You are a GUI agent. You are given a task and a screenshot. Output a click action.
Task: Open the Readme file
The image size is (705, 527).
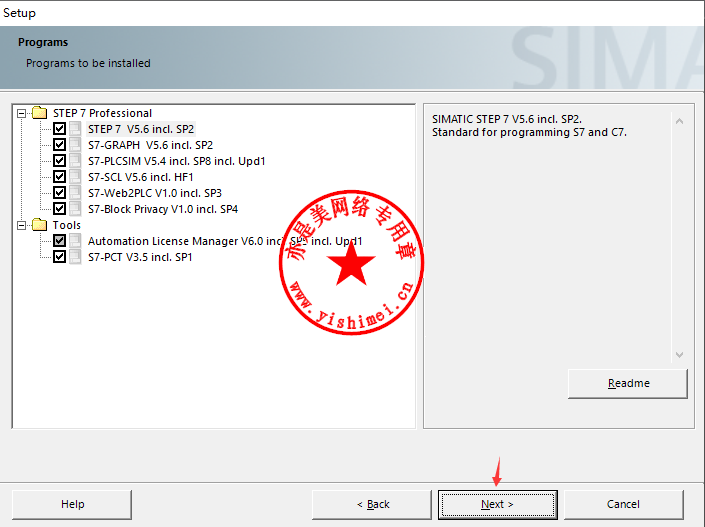click(x=628, y=383)
